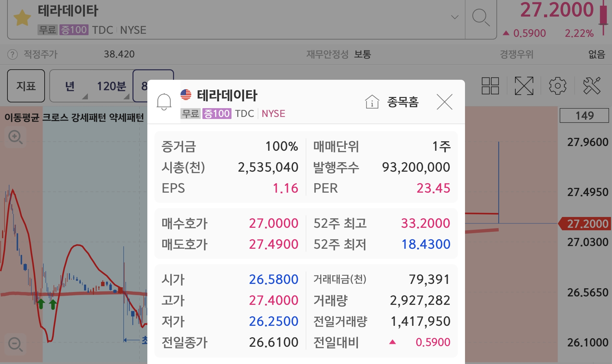Open the stock search magnifier

point(481,18)
